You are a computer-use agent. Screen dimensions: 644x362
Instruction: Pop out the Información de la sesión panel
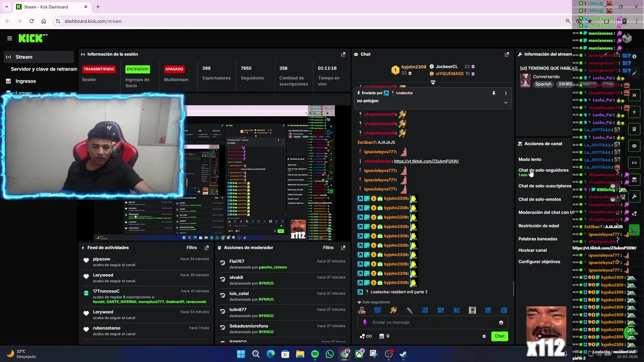coord(343,54)
